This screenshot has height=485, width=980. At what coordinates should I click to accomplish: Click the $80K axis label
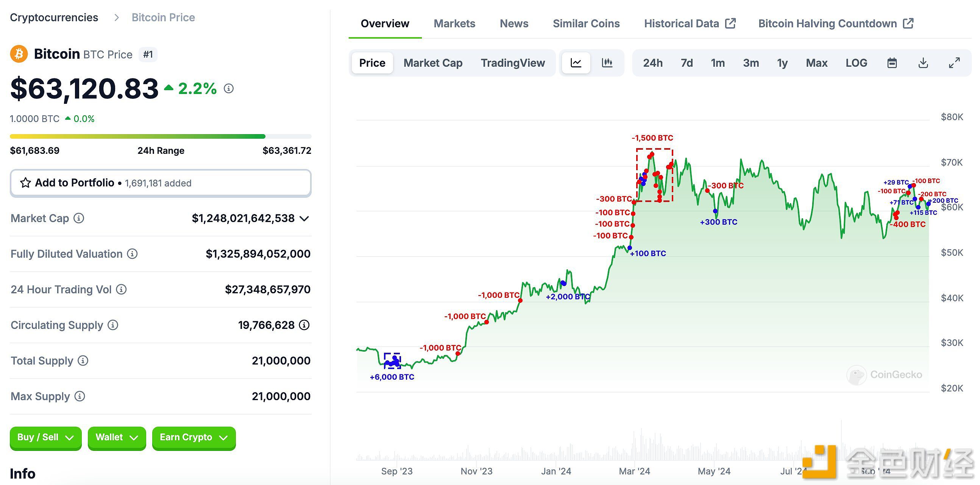tap(952, 117)
